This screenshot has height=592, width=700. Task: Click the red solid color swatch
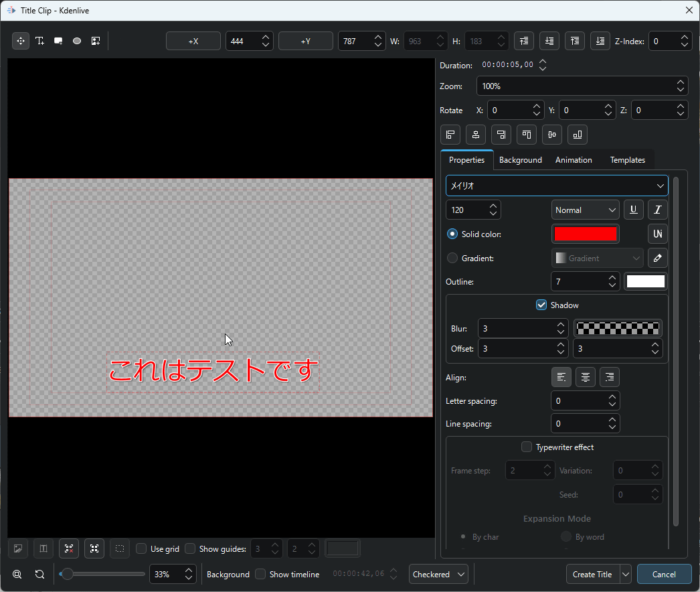(586, 234)
